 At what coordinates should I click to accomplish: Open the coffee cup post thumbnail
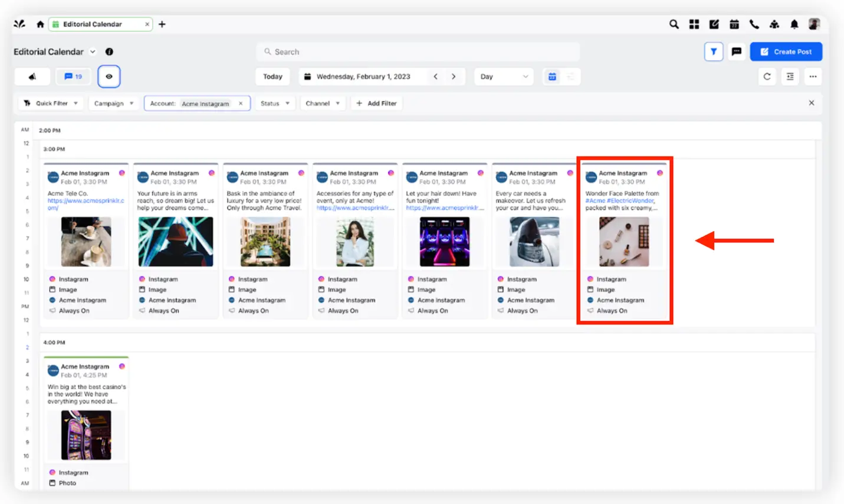[86, 242]
